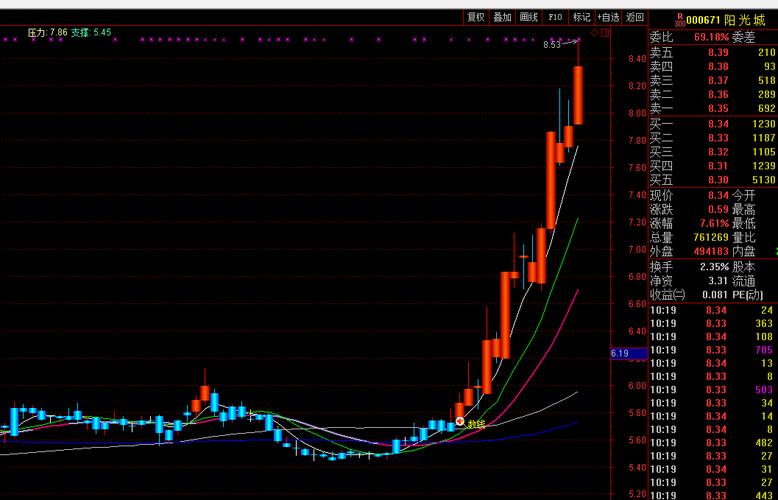778x500 pixels.
Task: Open F10 company info
Action: coord(556,17)
